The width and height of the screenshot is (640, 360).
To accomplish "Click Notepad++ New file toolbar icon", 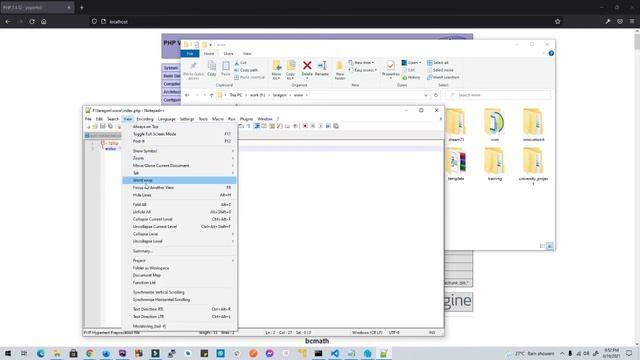I will 88,126.
